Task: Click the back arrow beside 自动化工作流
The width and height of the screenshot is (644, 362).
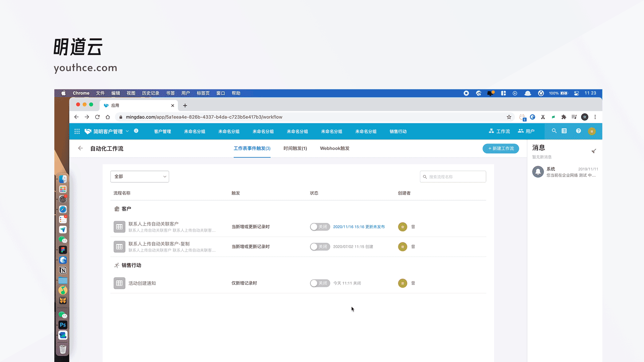Action: pyautogui.click(x=80, y=148)
